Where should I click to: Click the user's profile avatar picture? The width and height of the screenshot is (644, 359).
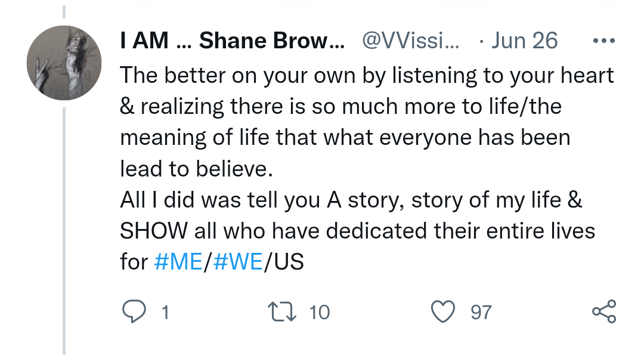point(64,63)
